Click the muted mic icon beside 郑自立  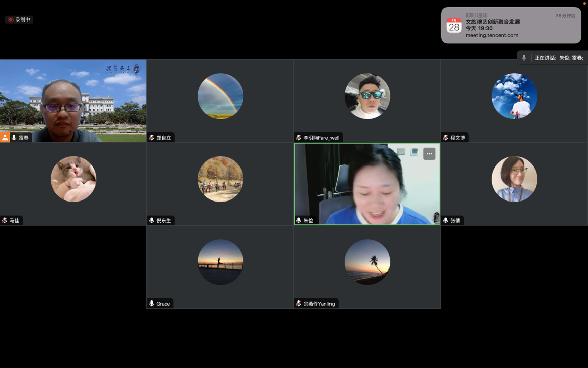152,138
